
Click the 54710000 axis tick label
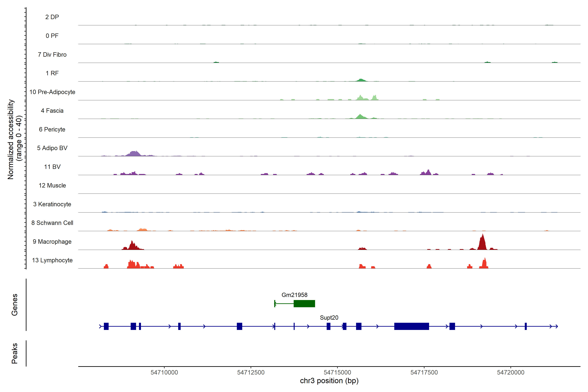point(164,372)
